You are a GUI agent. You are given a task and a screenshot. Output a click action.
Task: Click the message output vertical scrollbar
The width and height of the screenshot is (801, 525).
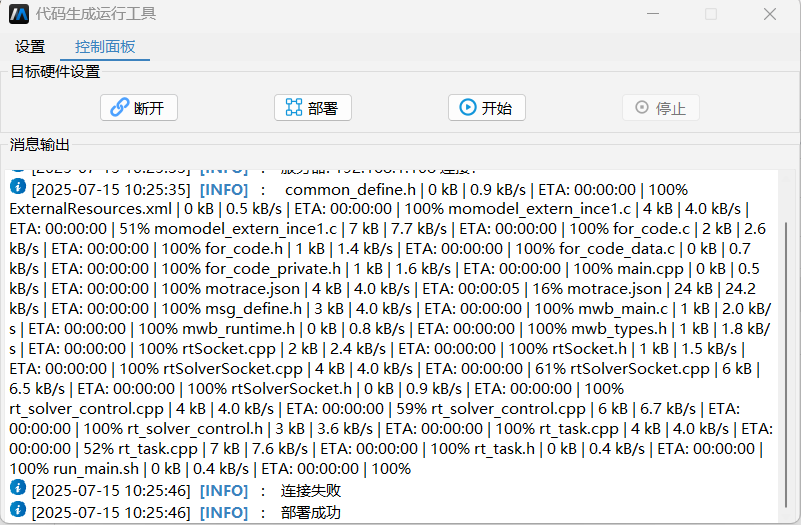tap(786, 365)
